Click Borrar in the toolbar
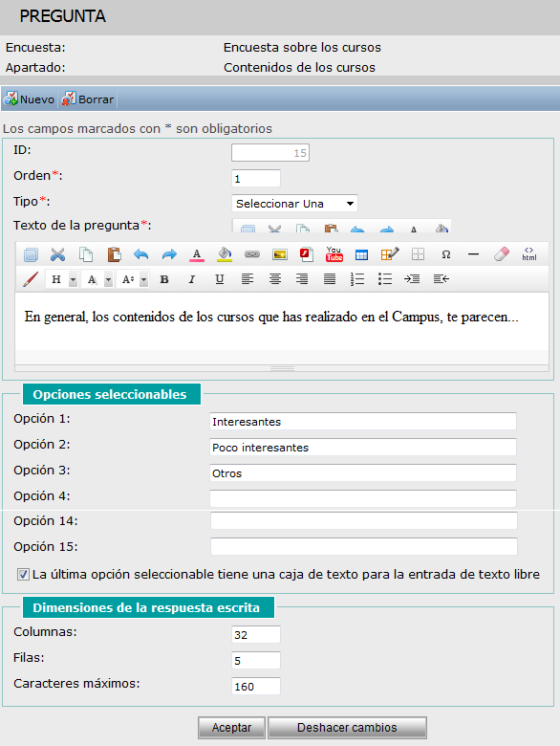Image resolution: width=560 pixels, height=746 pixels. 89,99
